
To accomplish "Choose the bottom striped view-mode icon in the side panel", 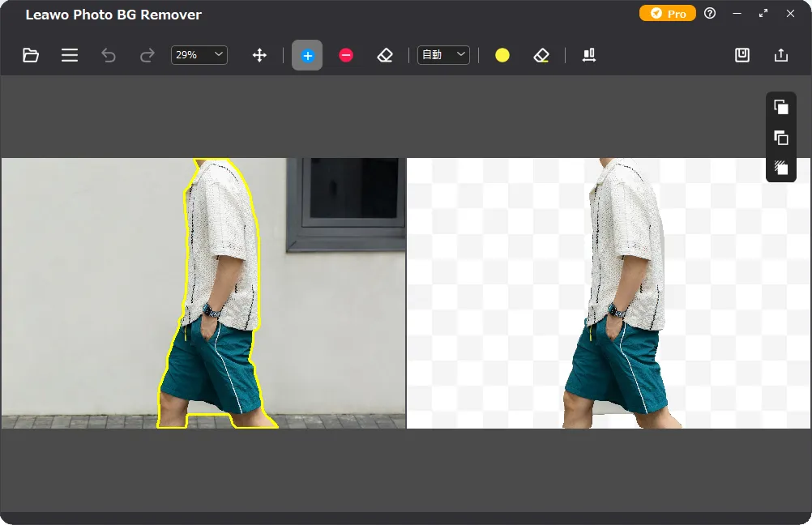I will pos(781,168).
